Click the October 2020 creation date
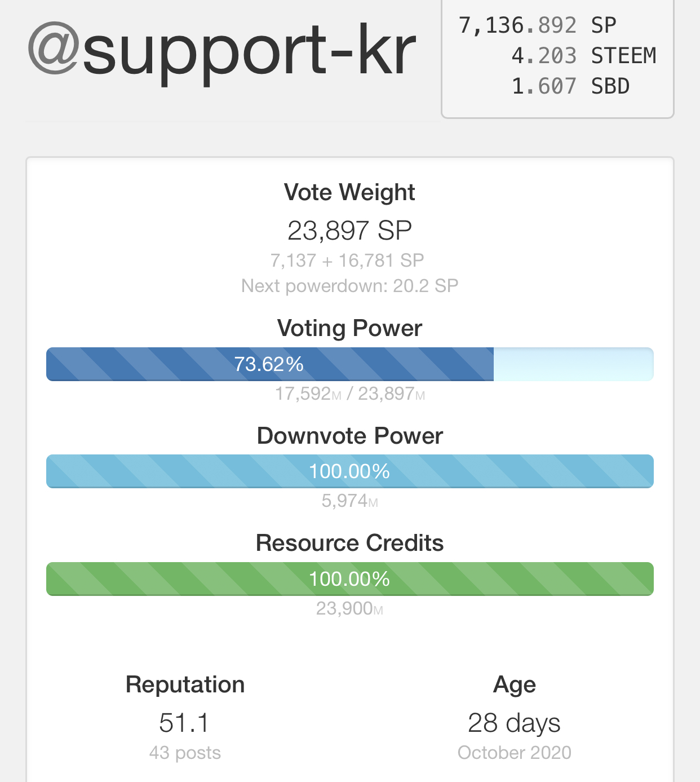Image resolution: width=700 pixels, height=782 pixels. [514, 753]
